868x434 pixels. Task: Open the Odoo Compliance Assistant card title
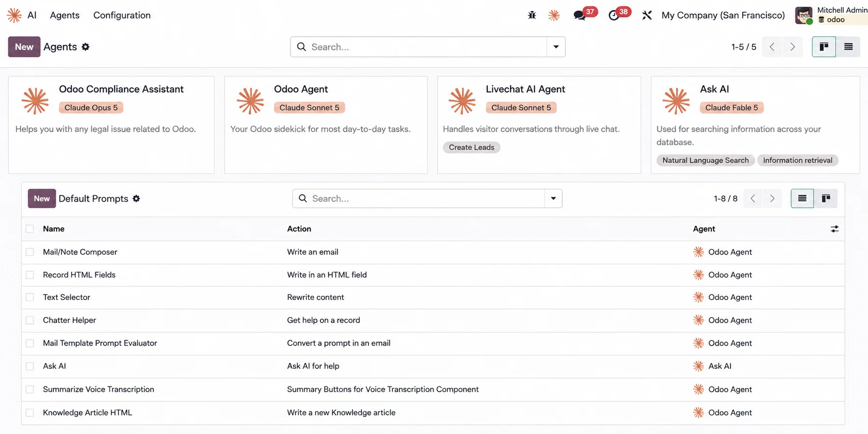(x=121, y=89)
